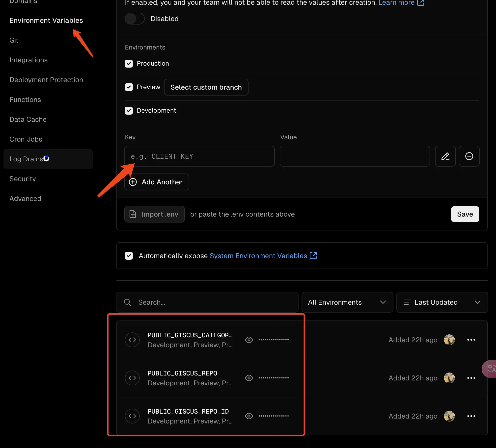Click user avatar on PUBLIC_GISCUS_REPO_ID row
The height and width of the screenshot is (448, 496).
point(449,416)
